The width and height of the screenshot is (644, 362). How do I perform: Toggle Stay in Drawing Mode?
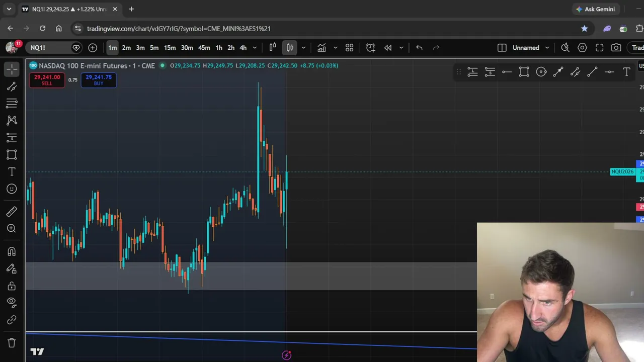[x=12, y=269]
